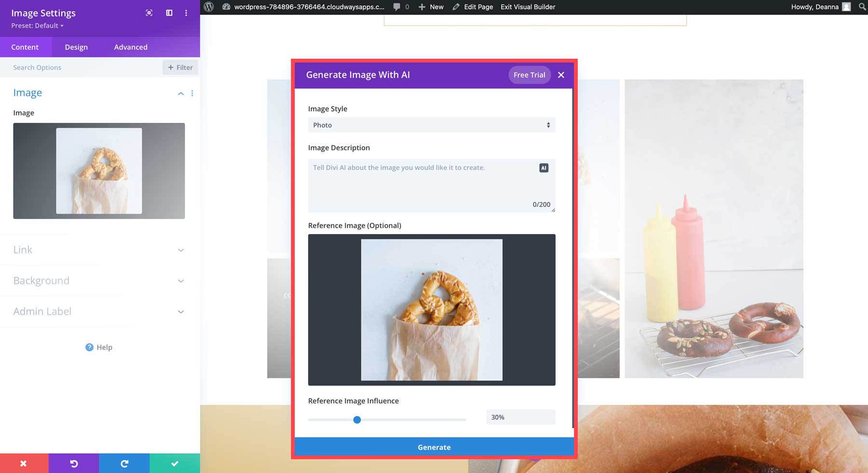Image resolution: width=868 pixels, height=473 pixels.
Task: Discard changes with the red X icon
Action: coord(23,463)
